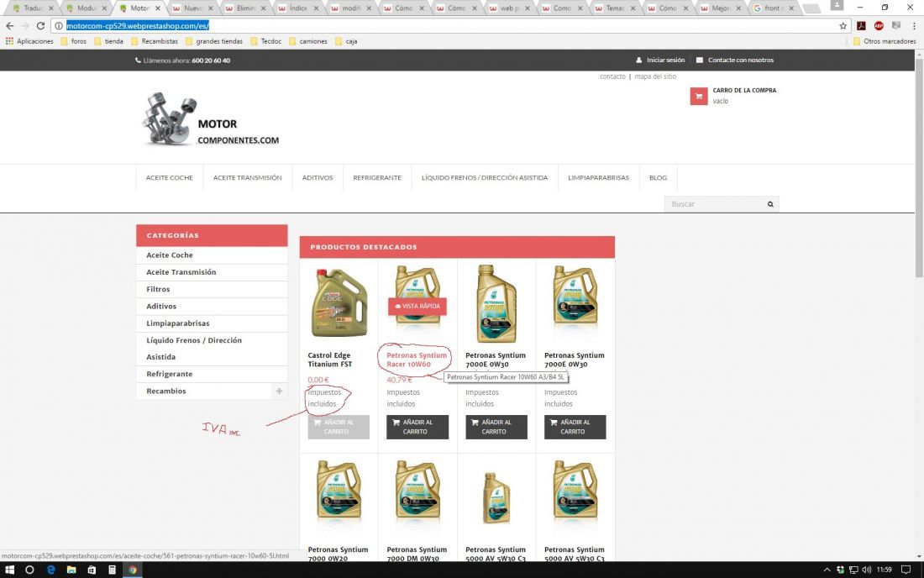Click the Vista Rápida quick view button
The width and height of the screenshot is (924, 578).
(x=417, y=307)
